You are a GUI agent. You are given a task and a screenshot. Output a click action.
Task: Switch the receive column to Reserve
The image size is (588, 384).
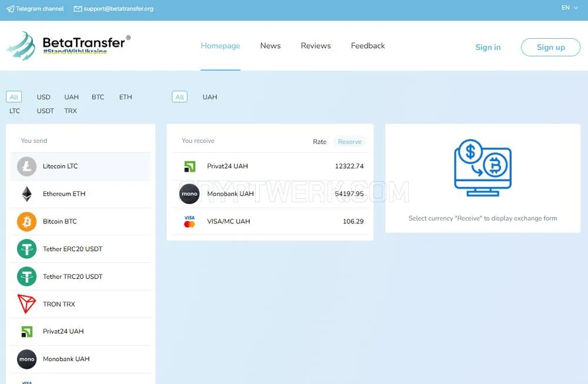(x=349, y=142)
